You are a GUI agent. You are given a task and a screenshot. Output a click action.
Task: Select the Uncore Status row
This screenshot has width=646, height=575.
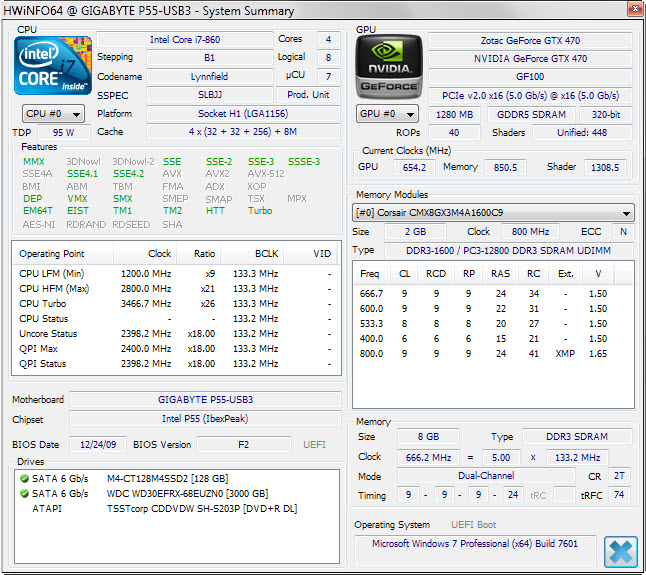click(x=176, y=334)
